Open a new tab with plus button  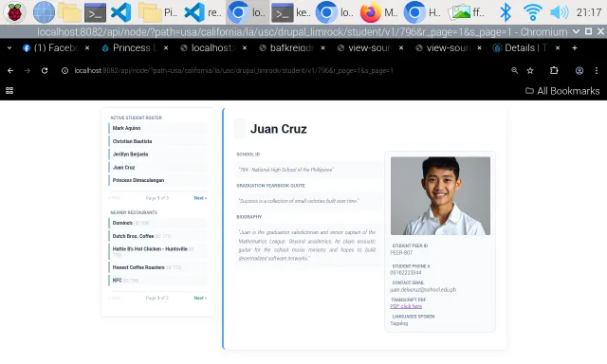pyautogui.click(x=575, y=48)
